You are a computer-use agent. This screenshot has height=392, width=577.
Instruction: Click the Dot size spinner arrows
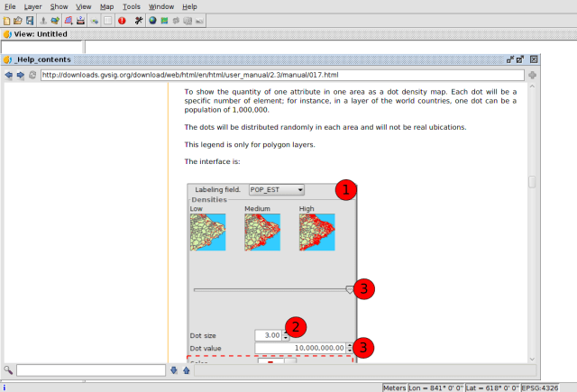click(x=287, y=334)
